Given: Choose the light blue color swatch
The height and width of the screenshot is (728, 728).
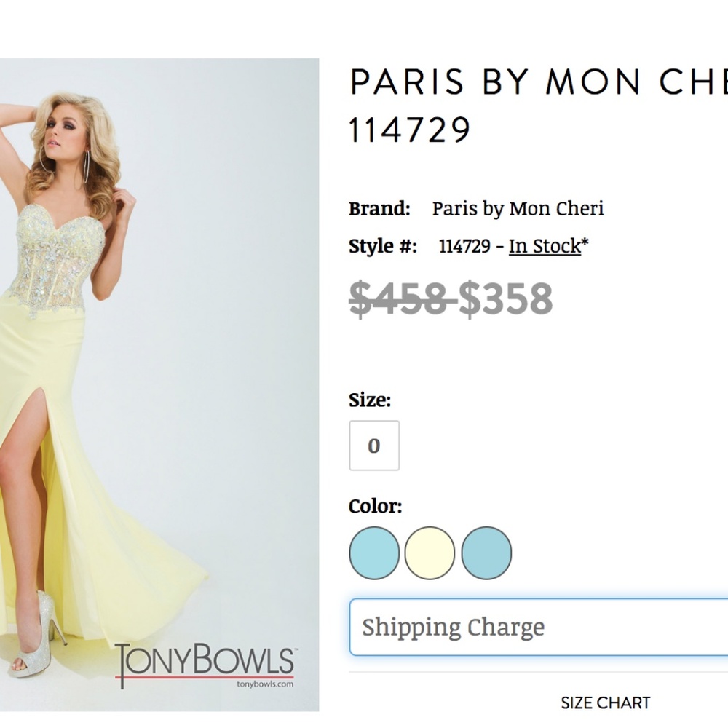Looking at the screenshot, I should (374, 553).
